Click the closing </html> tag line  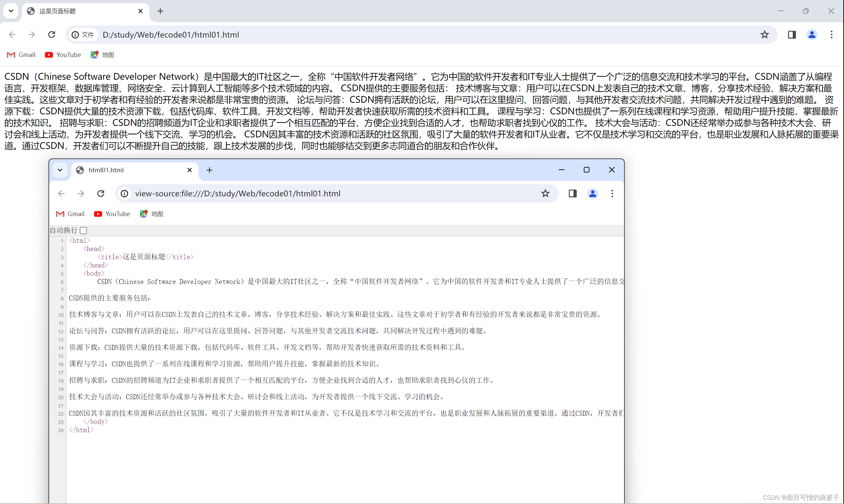click(x=81, y=430)
